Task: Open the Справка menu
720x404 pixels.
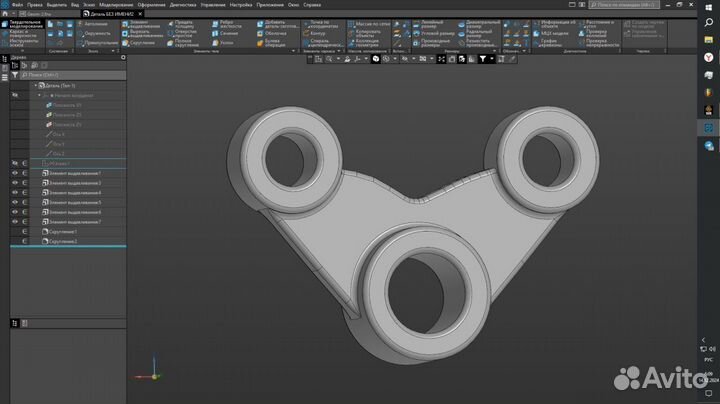Action: pos(312,5)
